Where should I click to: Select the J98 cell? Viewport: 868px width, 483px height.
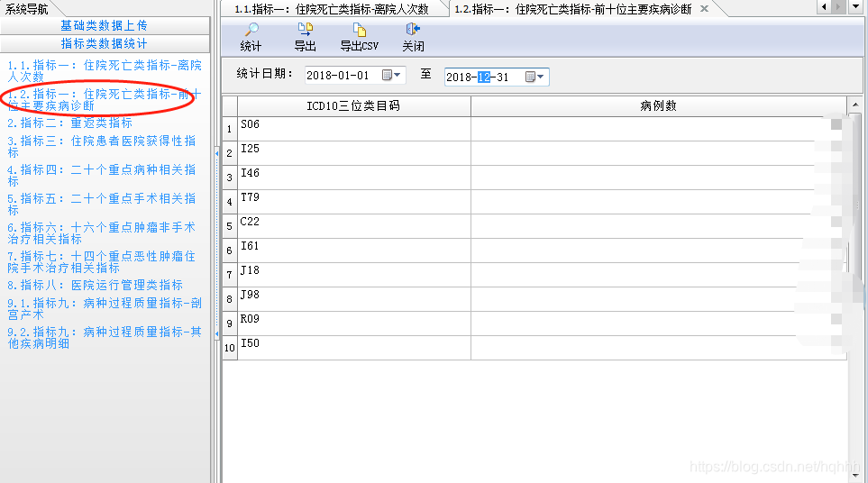pyautogui.click(x=354, y=299)
